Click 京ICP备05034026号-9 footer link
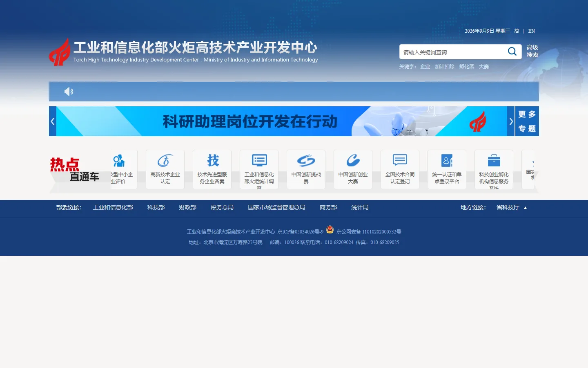Viewport: 588px width, 368px height. coord(300,232)
